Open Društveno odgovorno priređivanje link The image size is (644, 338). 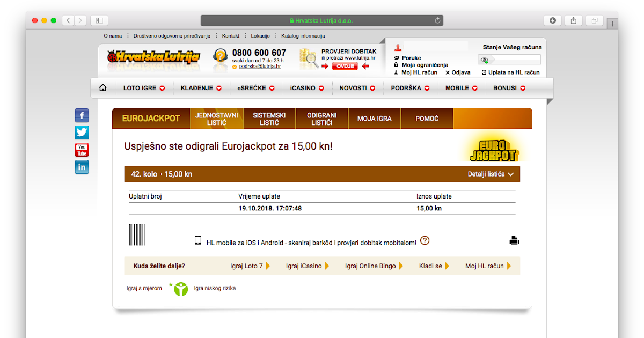click(171, 36)
